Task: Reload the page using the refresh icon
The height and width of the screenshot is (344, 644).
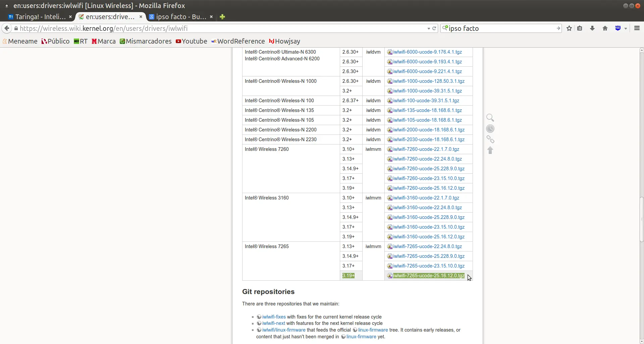Action: click(434, 28)
